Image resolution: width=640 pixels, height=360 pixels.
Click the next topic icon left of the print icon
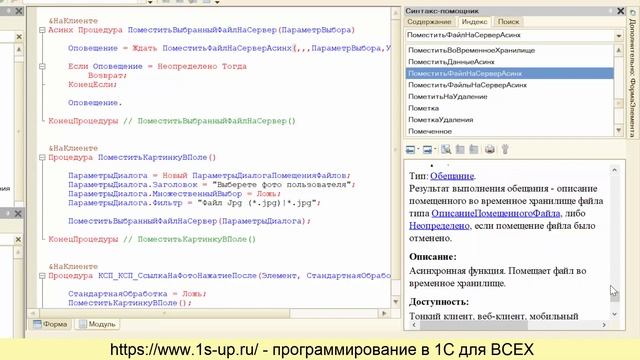click(x=474, y=149)
